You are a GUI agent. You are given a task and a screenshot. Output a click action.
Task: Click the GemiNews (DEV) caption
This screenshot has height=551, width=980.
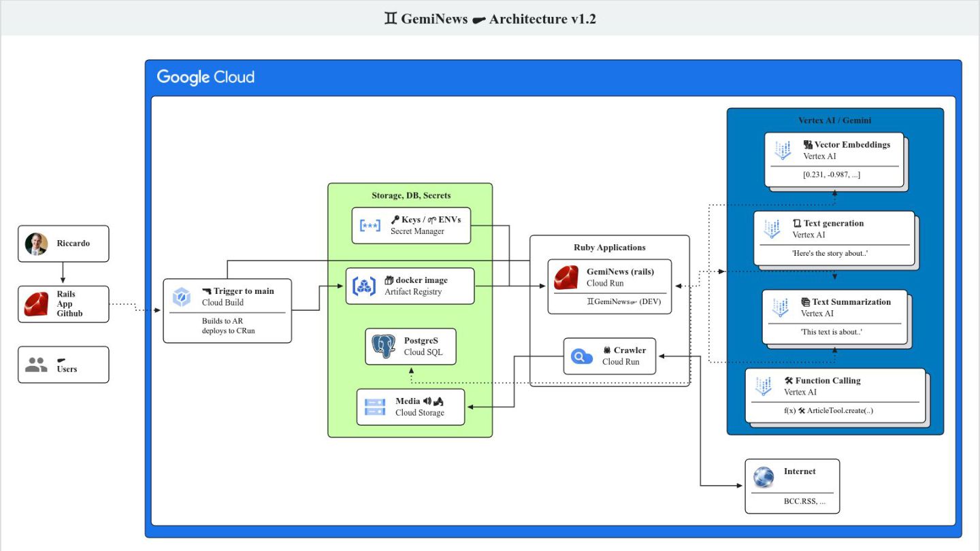(623, 301)
